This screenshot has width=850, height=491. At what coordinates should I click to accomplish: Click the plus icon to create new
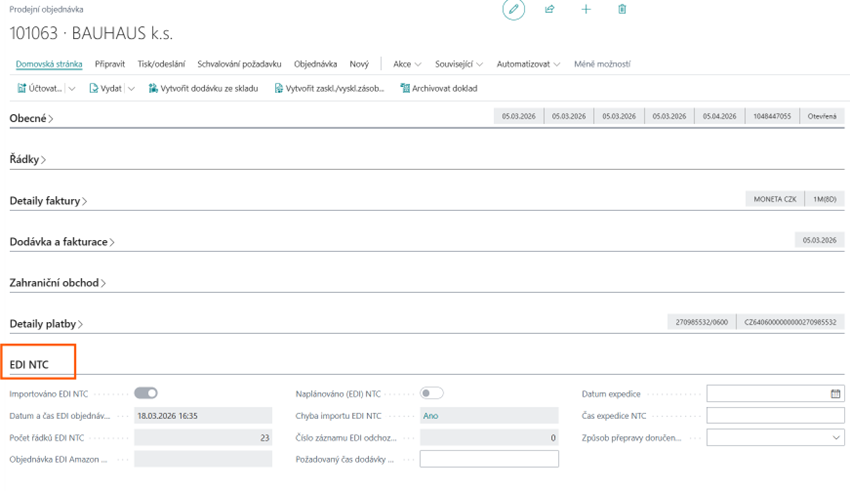(586, 9)
